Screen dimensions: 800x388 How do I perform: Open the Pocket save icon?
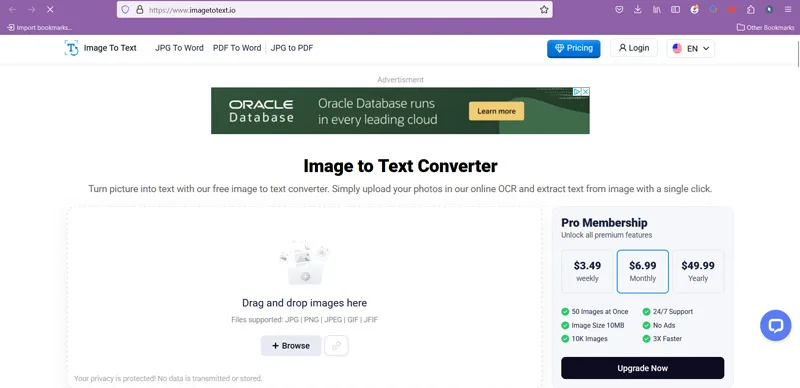point(619,9)
